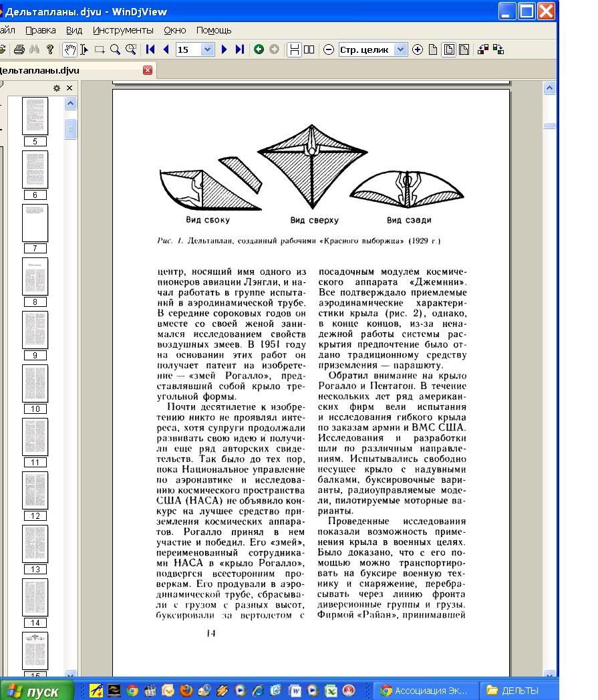Click the document vertical scrollbar thumb

click(549, 126)
